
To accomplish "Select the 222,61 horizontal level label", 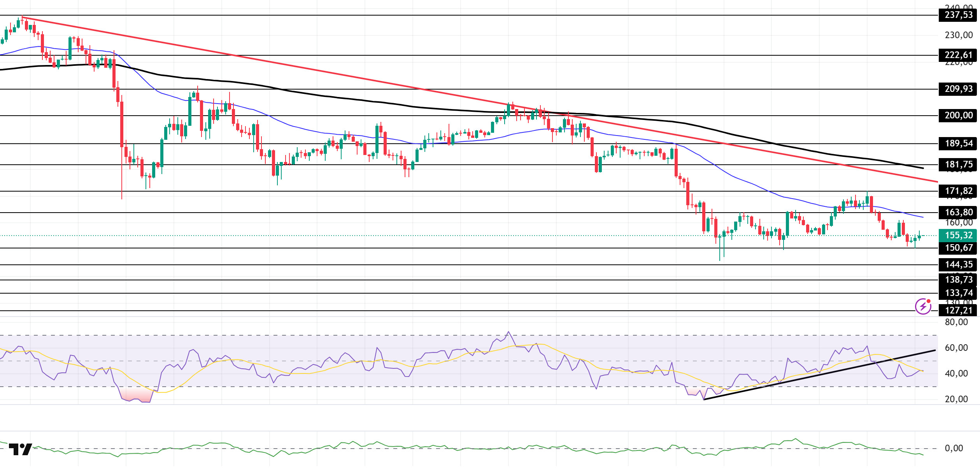I will pos(959,55).
